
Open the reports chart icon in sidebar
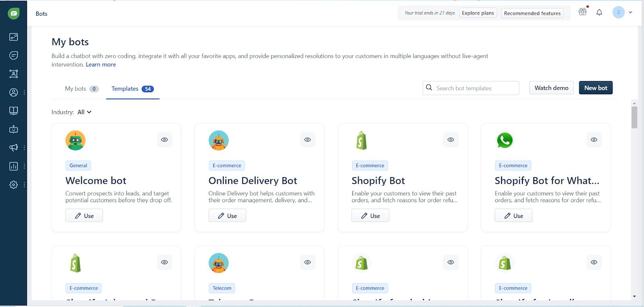pyautogui.click(x=14, y=166)
